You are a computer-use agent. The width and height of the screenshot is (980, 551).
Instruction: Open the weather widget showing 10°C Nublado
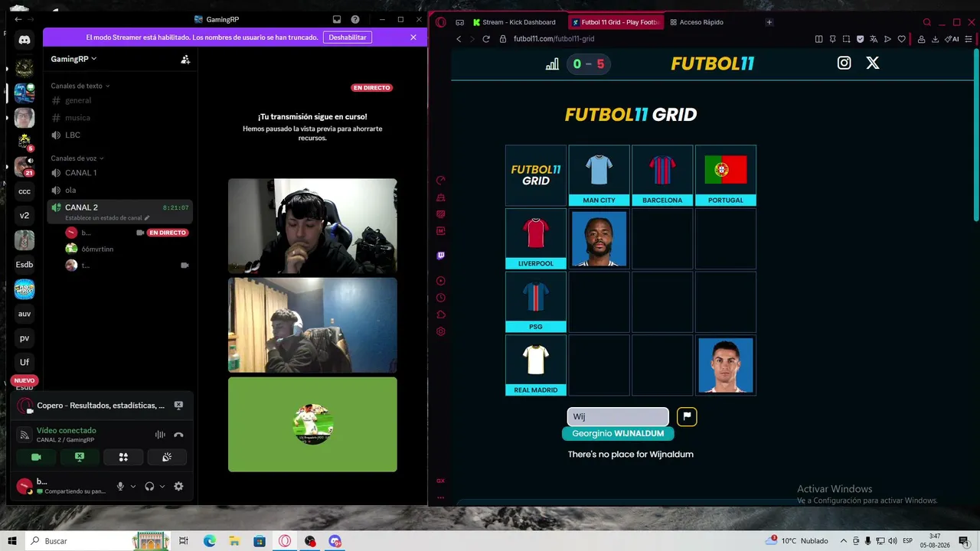pos(799,541)
